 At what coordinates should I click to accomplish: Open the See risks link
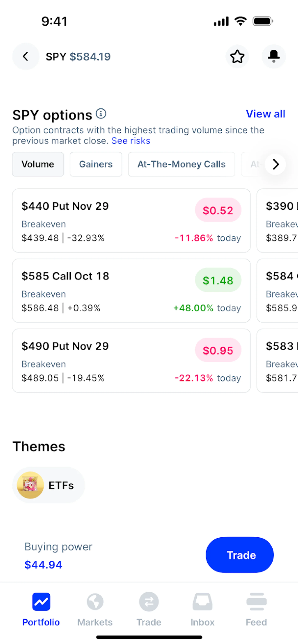131,141
